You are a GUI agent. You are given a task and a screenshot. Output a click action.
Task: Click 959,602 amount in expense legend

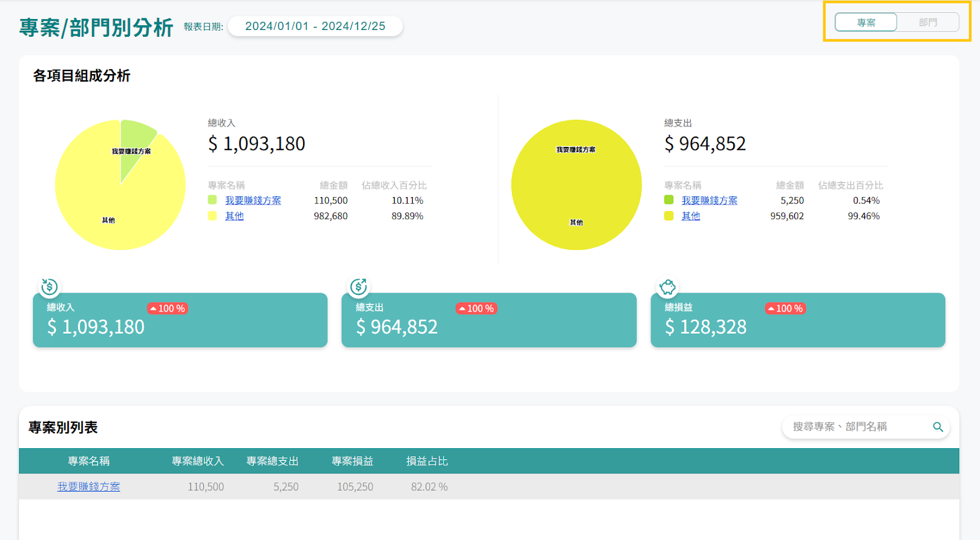point(787,216)
